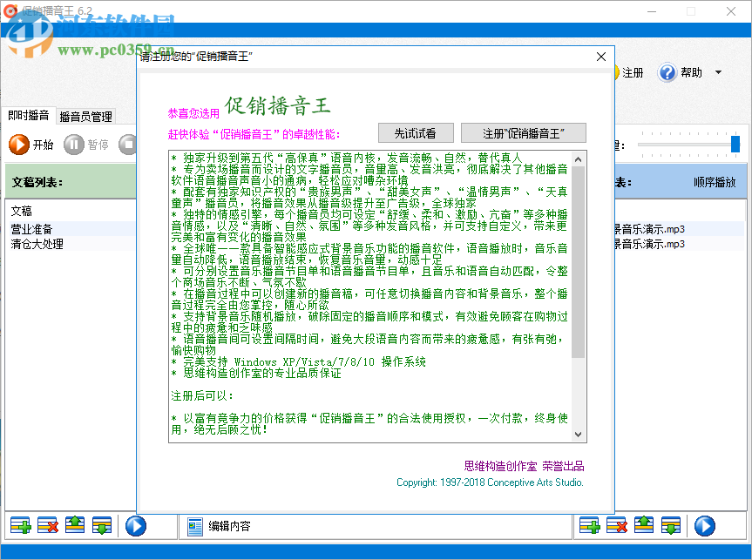The width and height of the screenshot is (752, 560).
Task: Open the 帮助 dropdown arrow
Action: [x=717, y=72]
